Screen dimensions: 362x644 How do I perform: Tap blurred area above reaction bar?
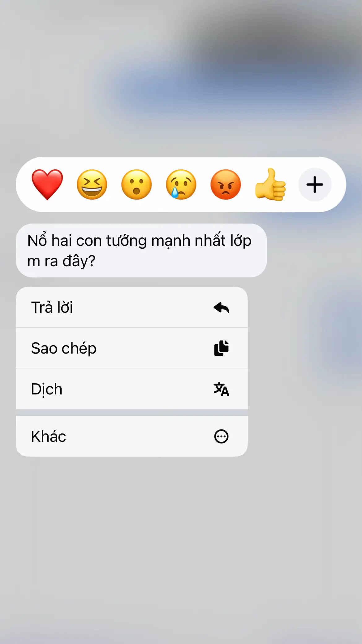[x=181, y=77]
